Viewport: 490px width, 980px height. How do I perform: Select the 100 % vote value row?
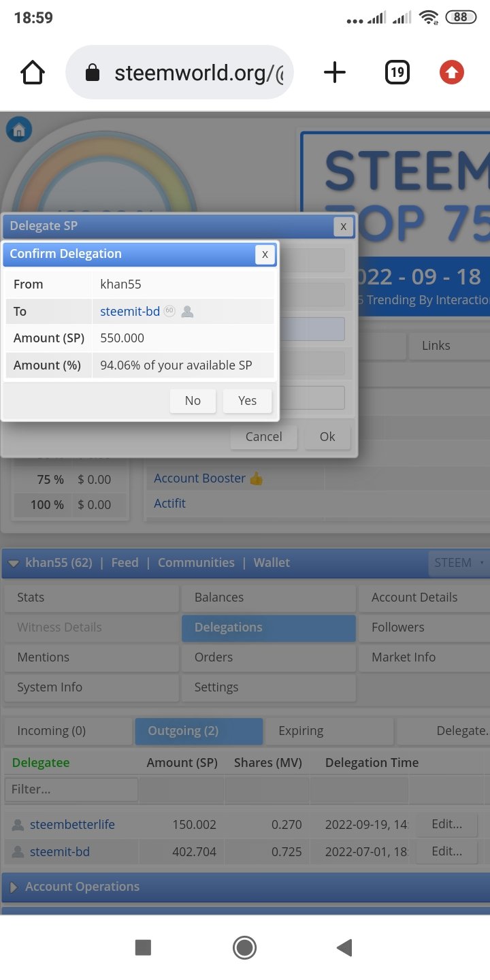click(72, 504)
